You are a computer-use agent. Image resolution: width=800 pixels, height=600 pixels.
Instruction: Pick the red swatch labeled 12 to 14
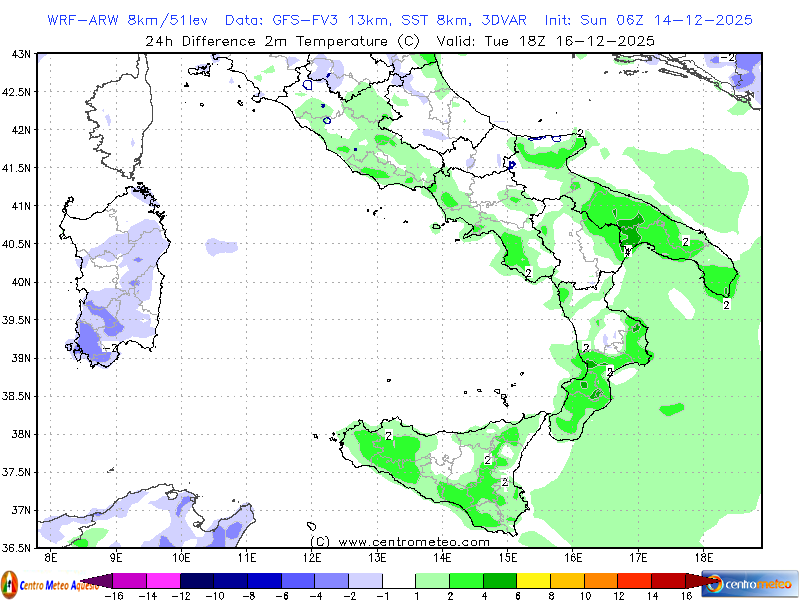coord(632,580)
